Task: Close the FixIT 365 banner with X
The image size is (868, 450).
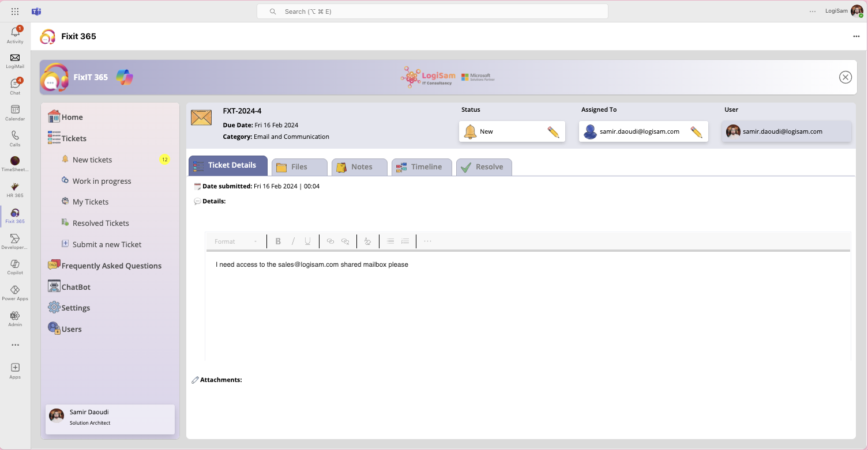Action: point(846,77)
